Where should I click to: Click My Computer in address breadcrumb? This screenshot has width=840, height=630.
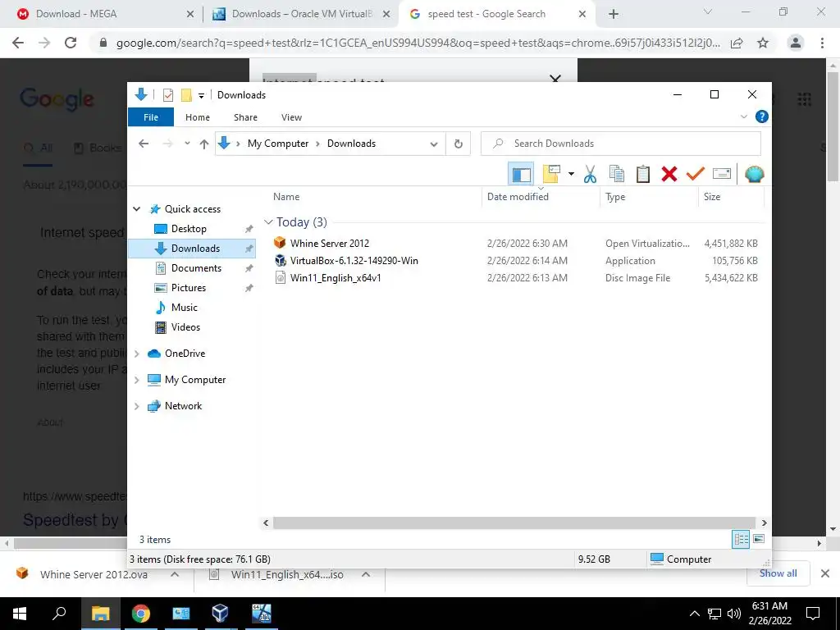point(278,144)
